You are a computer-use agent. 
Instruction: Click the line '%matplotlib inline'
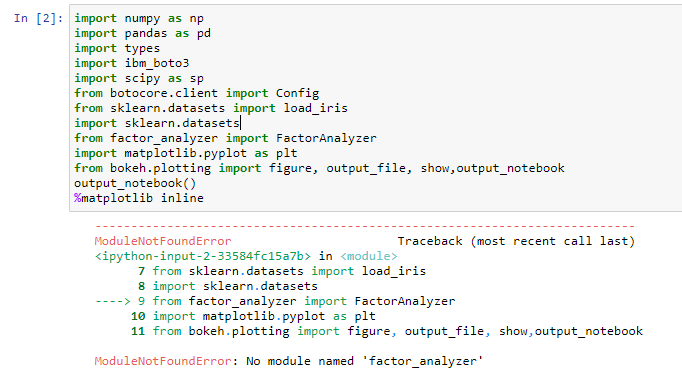(139, 198)
